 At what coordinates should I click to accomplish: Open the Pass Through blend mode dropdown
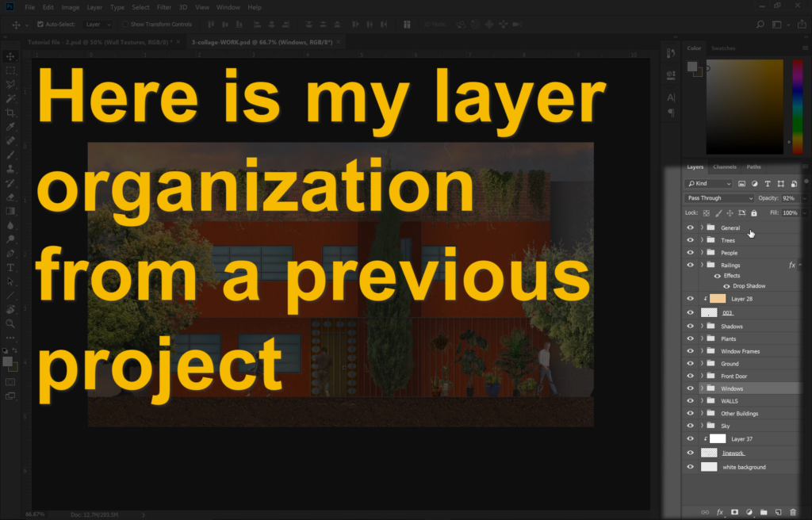point(719,198)
